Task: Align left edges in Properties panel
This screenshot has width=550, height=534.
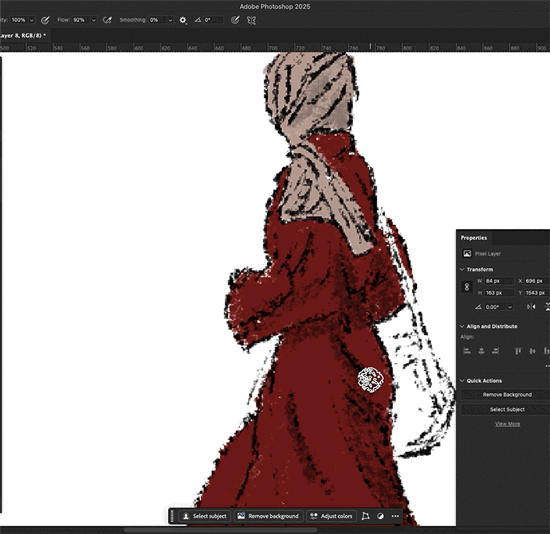Action: pyautogui.click(x=467, y=351)
